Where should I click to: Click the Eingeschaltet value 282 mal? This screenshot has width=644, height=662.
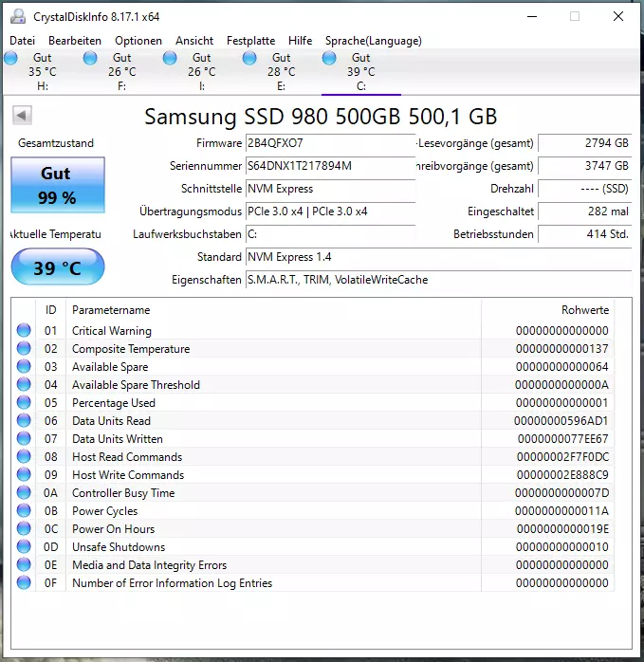(x=585, y=211)
